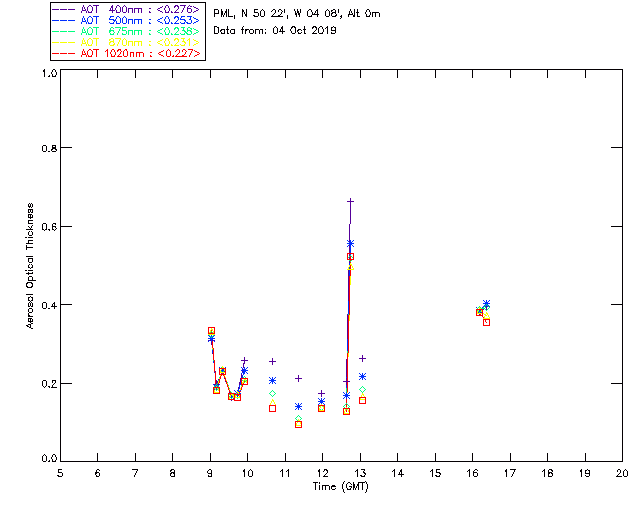This screenshot has height=512, width=640.
Task: Click the blue asterisk marker near 16.4 GMT
Action: (x=486, y=304)
